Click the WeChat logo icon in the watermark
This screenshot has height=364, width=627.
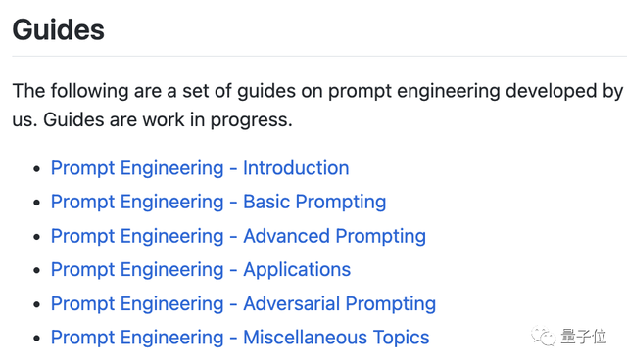(543, 337)
